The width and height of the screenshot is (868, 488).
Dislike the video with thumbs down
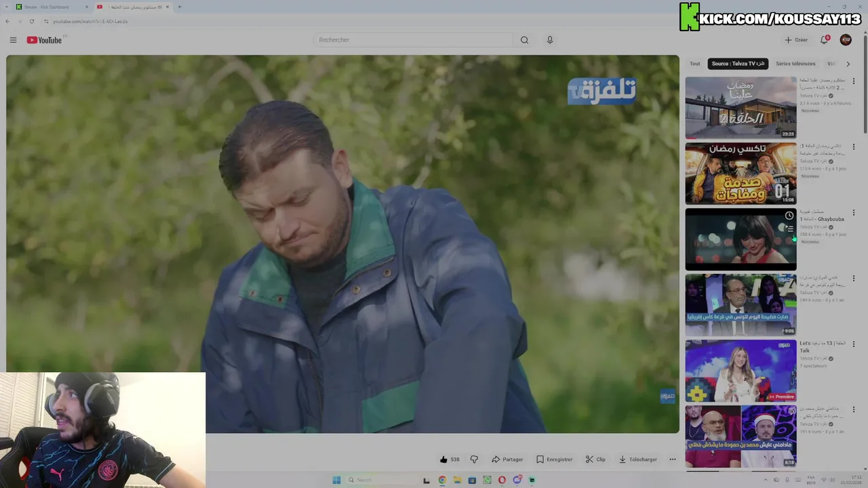click(474, 460)
